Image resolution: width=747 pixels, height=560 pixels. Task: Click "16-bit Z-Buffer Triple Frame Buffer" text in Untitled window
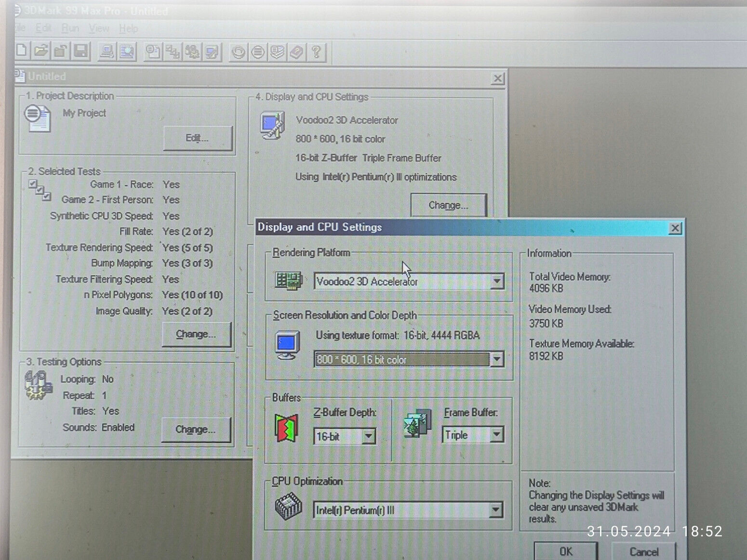[x=368, y=158]
